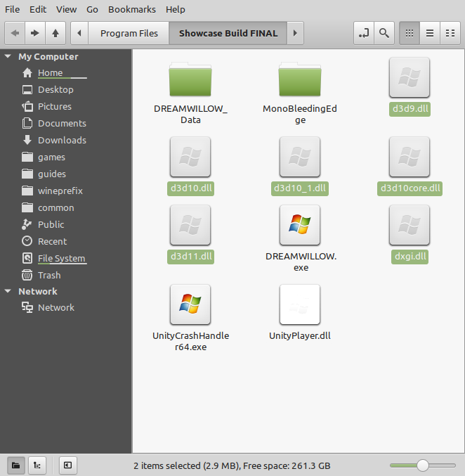Open Desktop in the sidebar
Viewport: 465px width, 476px height.
pos(66,90)
